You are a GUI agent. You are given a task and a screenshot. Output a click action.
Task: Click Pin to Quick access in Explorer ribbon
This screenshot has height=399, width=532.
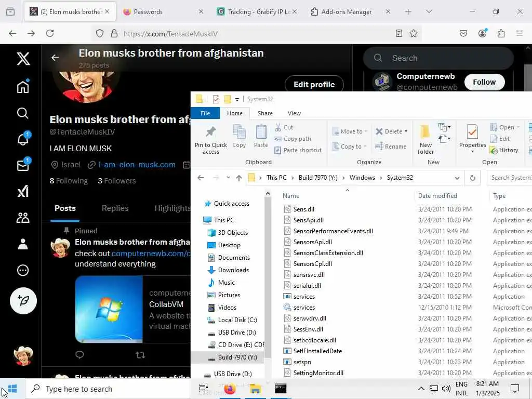(x=211, y=140)
